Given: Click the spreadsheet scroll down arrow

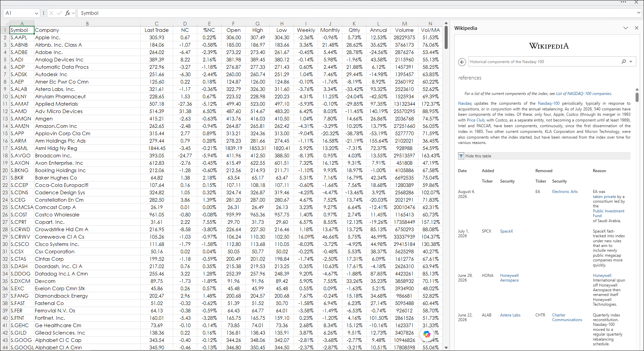Looking at the screenshot, I should (446, 348).
